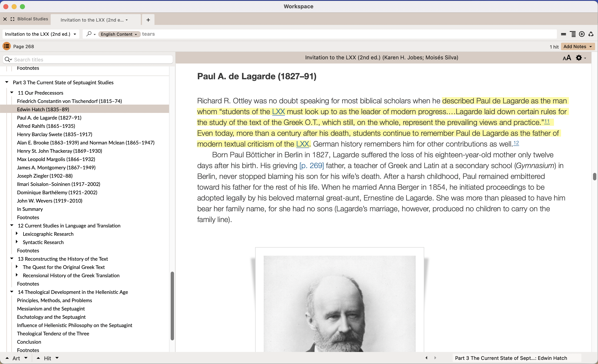Open the English Content search field dropdown
598x364 pixels.
point(119,34)
